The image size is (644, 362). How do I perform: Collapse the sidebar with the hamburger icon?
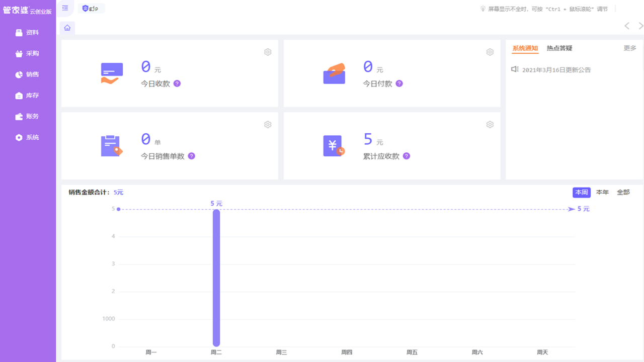(65, 8)
